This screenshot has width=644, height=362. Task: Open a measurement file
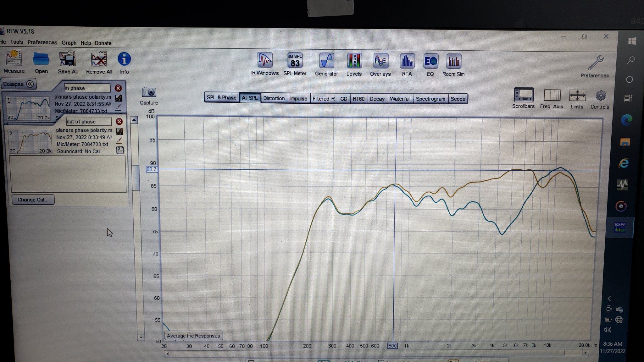tap(41, 62)
